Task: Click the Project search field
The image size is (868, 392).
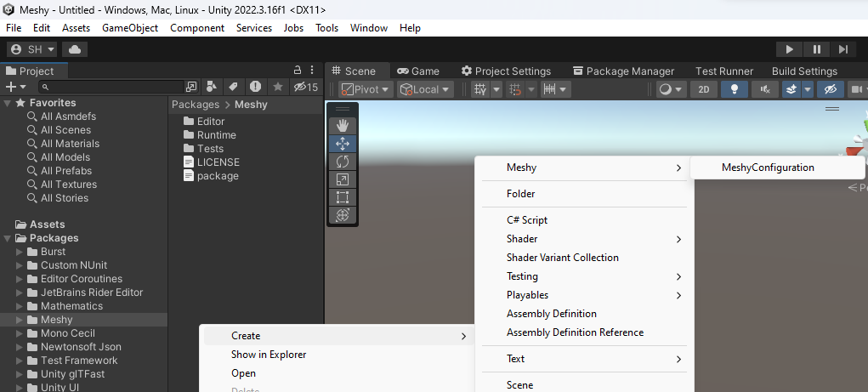Action: (x=111, y=87)
